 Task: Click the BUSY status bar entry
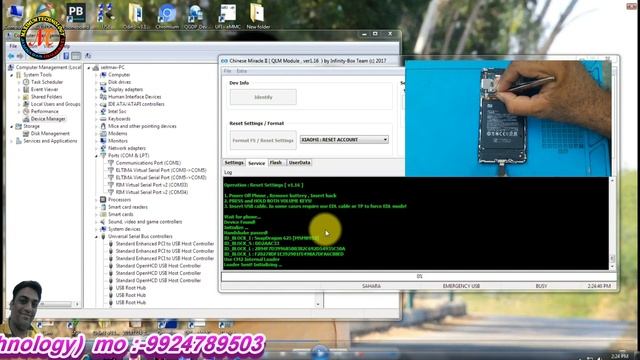(x=541, y=286)
